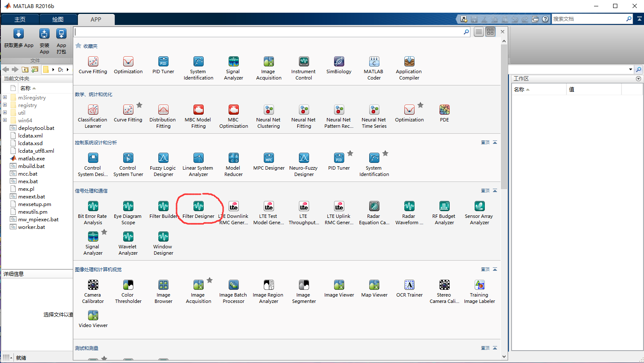Toggle favorite star on System Identification in control section
Screen dimensions: 644x363
385,153
